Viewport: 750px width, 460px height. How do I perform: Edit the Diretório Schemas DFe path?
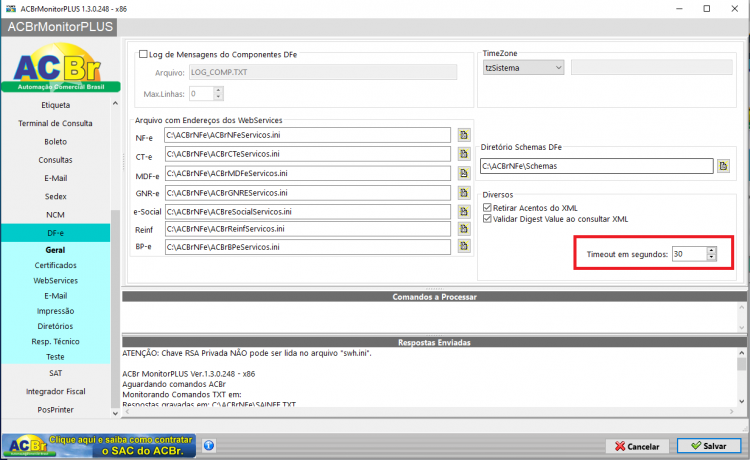tap(596, 166)
